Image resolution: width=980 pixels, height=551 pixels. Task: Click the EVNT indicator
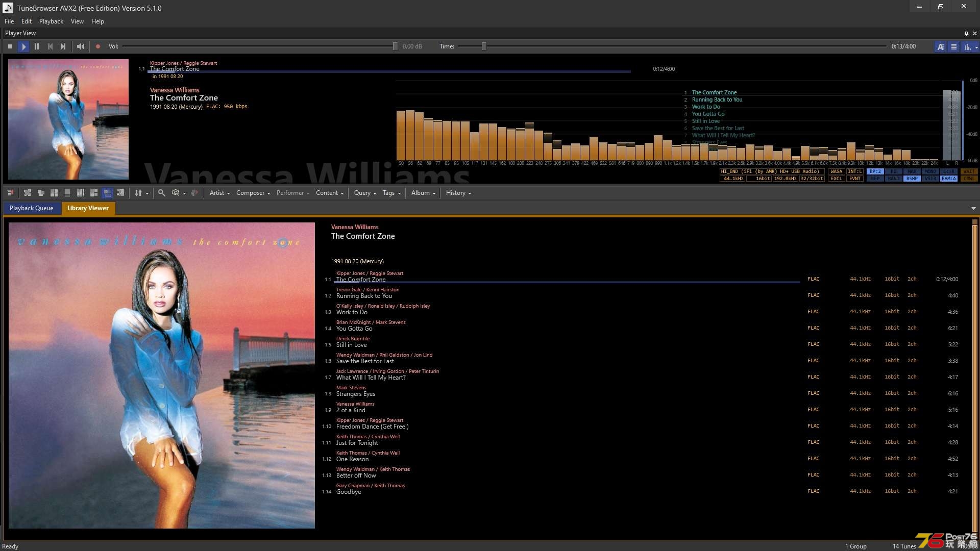(x=855, y=179)
